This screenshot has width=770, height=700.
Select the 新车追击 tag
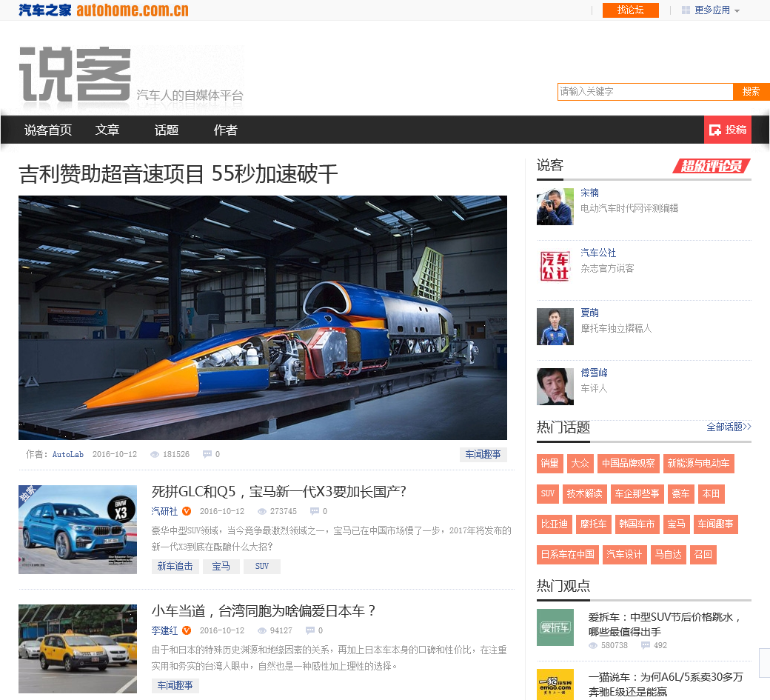(x=175, y=567)
